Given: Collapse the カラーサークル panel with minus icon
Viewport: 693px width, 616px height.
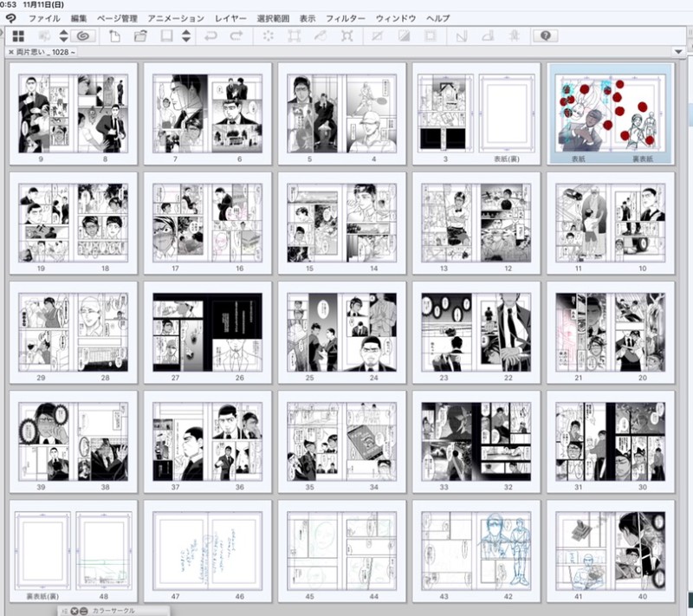Looking at the screenshot, I should (x=83, y=611).
